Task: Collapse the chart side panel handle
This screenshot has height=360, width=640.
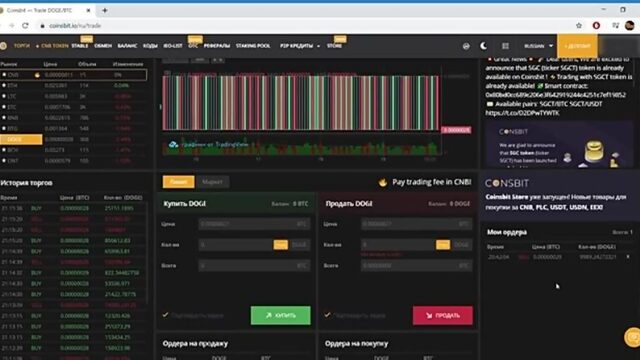Action: tap(160, 107)
